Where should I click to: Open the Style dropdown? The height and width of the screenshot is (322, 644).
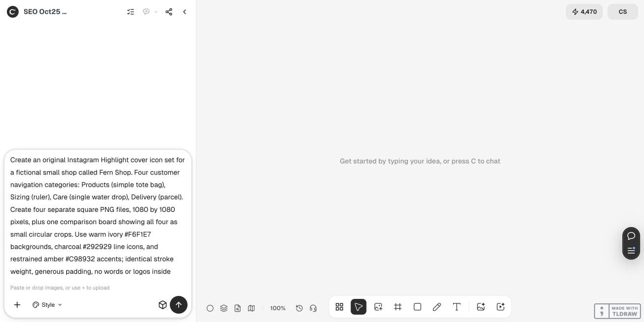coord(48,305)
